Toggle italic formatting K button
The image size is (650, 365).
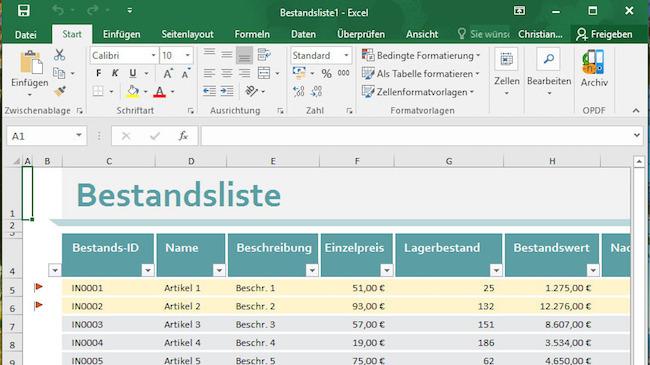pyautogui.click(x=115, y=73)
